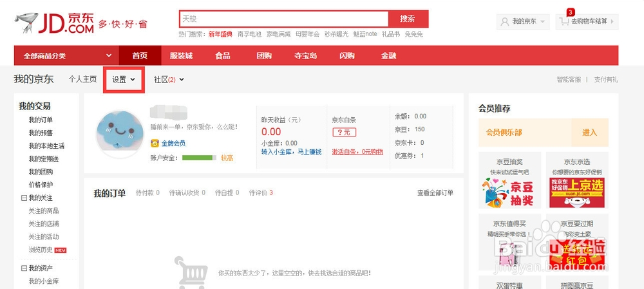This screenshot has height=289, width=644.
Task: Open the 夺宝岛 navigation tab
Action: click(305, 56)
